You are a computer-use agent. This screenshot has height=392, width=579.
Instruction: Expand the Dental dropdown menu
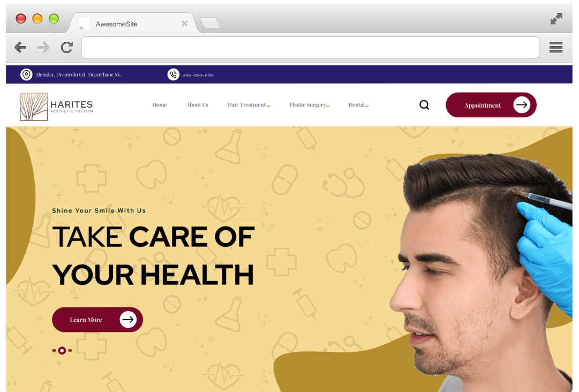click(358, 105)
